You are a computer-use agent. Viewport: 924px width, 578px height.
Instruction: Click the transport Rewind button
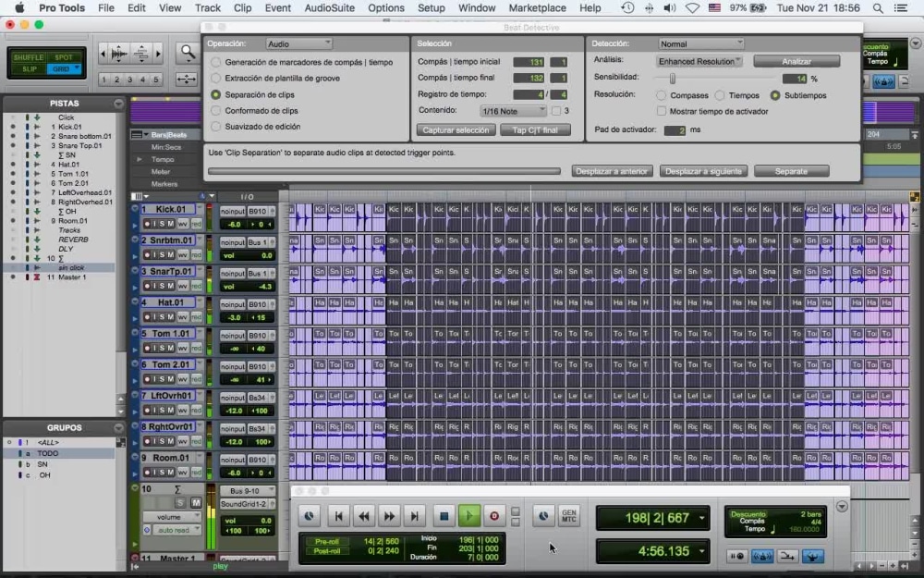pyautogui.click(x=364, y=516)
